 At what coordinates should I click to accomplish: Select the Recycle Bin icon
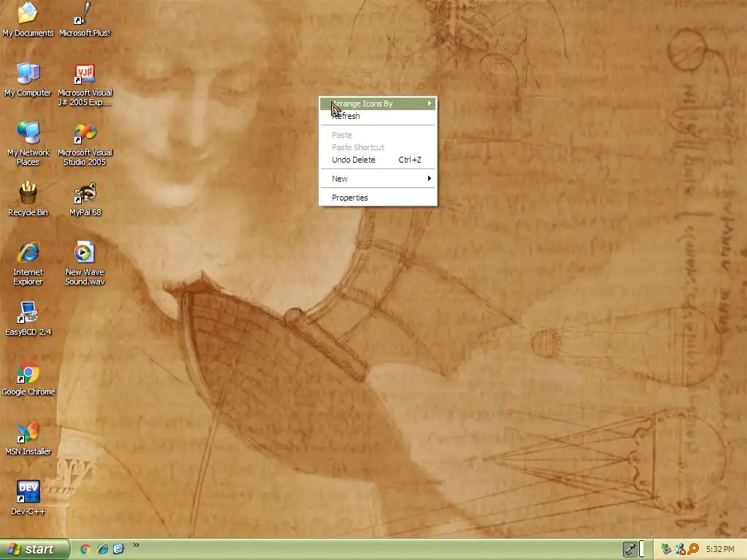(28, 199)
